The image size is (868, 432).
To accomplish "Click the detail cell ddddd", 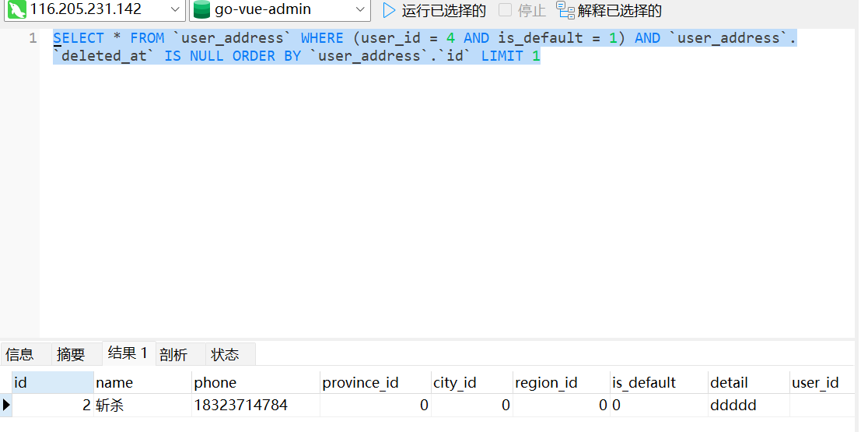I will [x=748, y=406].
